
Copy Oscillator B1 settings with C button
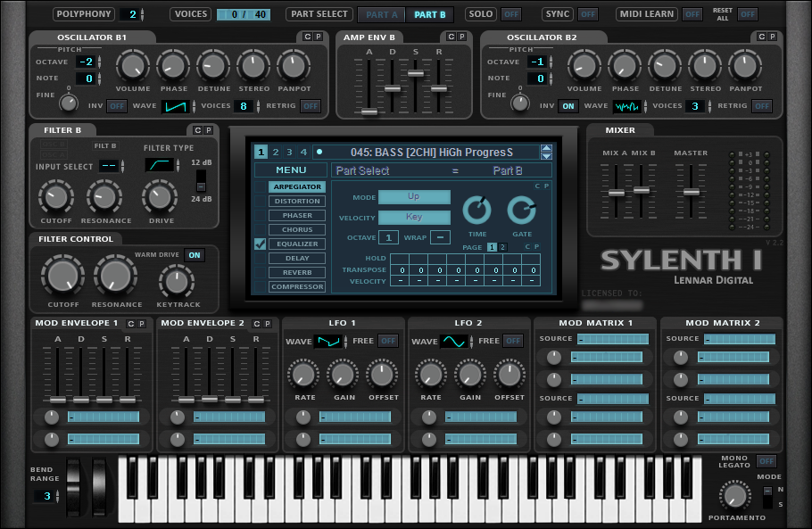click(308, 37)
